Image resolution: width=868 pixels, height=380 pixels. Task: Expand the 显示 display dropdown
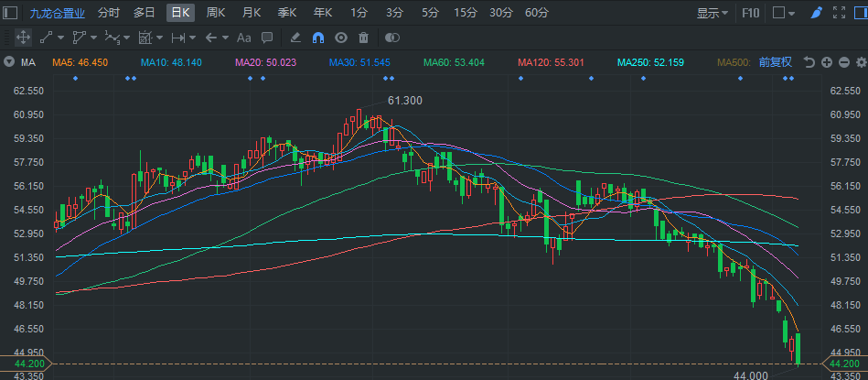tap(713, 13)
